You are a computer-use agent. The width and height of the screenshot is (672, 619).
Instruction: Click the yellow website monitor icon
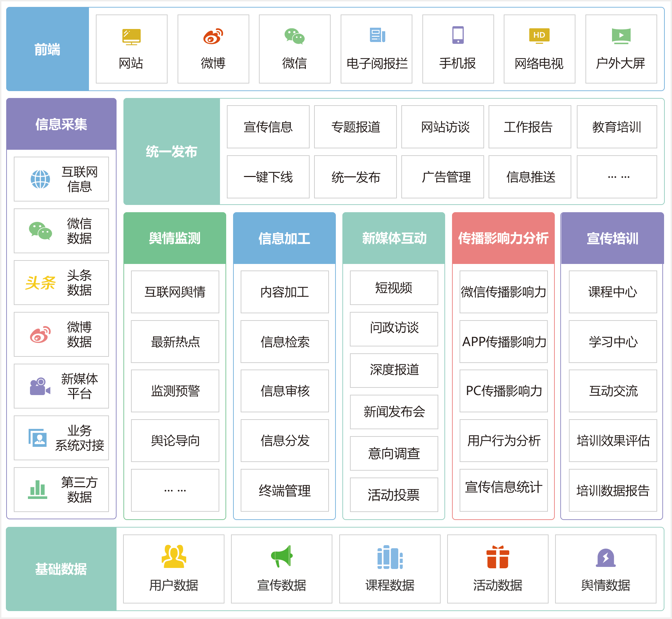click(131, 37)
